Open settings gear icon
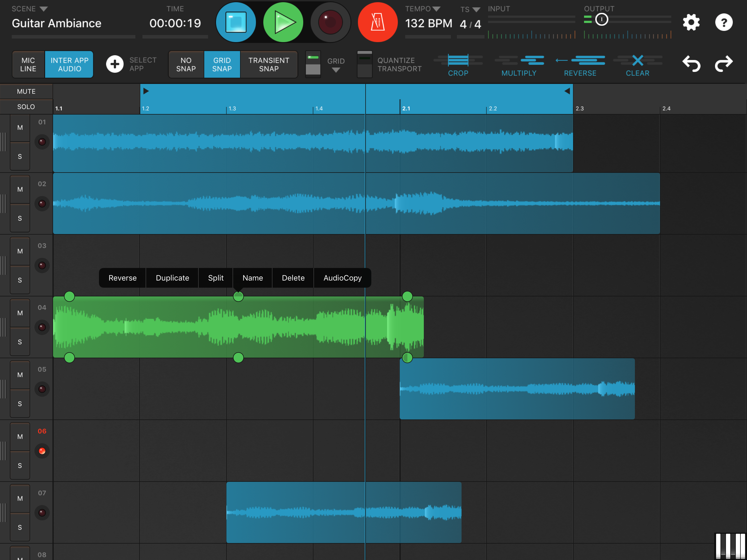Screen dimensions: 747x560 (691, 22)
